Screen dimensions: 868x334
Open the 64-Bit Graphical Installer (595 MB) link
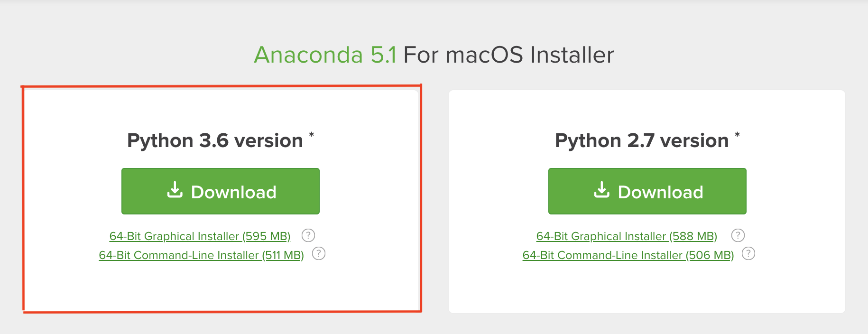(x=200, y=236)
